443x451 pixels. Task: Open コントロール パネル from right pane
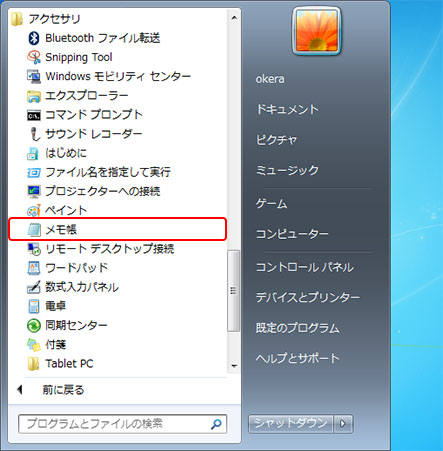(305, 267)
